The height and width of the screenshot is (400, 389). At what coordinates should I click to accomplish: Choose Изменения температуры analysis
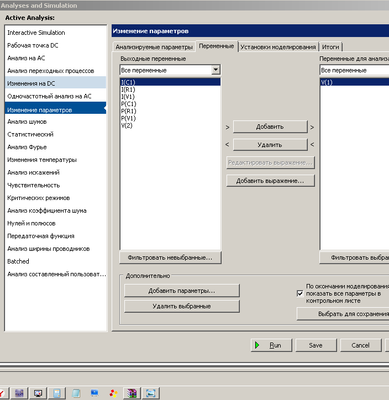coord(56,160)
